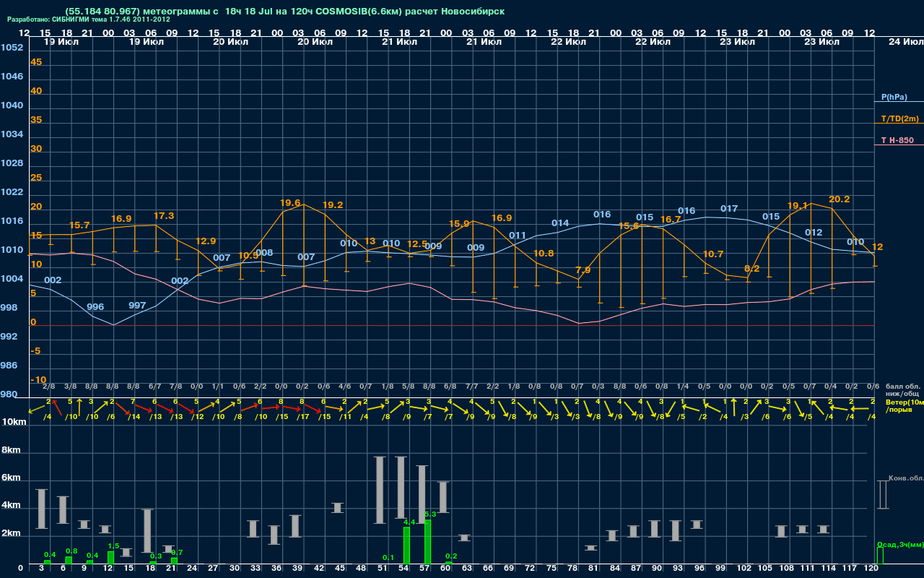The height and width of the screenshot is (578, 924).
Task: Click the precipitation amount 4.4
Action: [x=409, y=522]
